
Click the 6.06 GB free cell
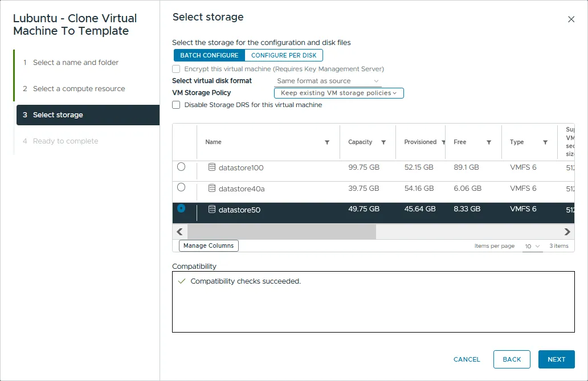click(x=467, y=189)
